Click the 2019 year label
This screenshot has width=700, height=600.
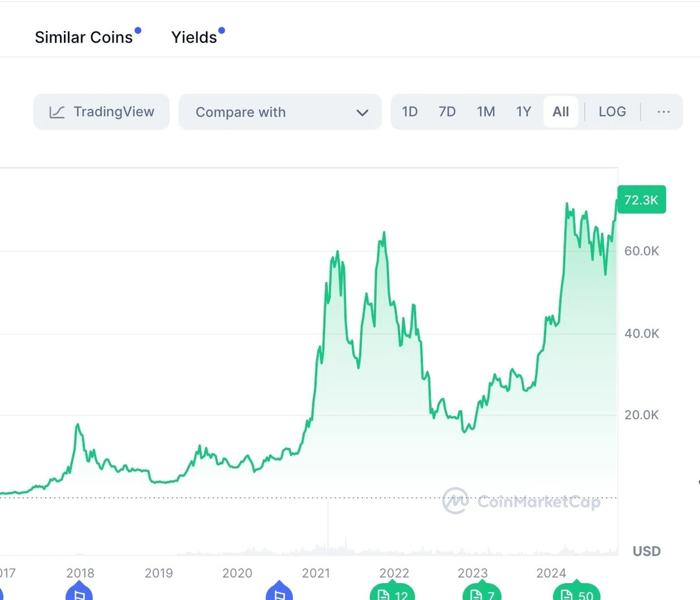pos(159,573)
